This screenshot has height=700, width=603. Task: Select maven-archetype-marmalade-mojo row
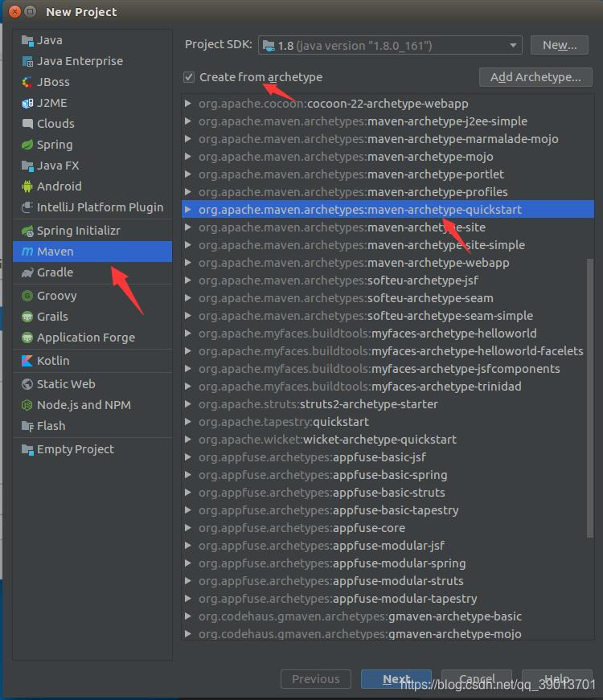click(x=388, y=139)
